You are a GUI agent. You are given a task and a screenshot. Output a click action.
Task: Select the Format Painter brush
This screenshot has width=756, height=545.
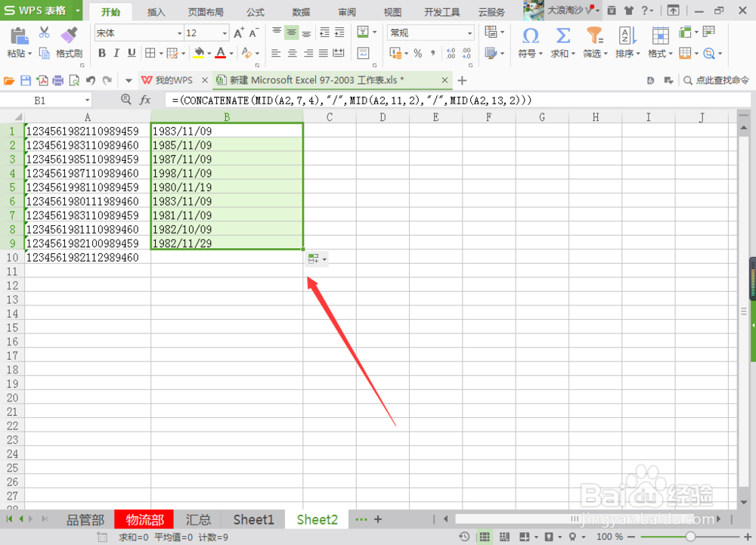70,36
